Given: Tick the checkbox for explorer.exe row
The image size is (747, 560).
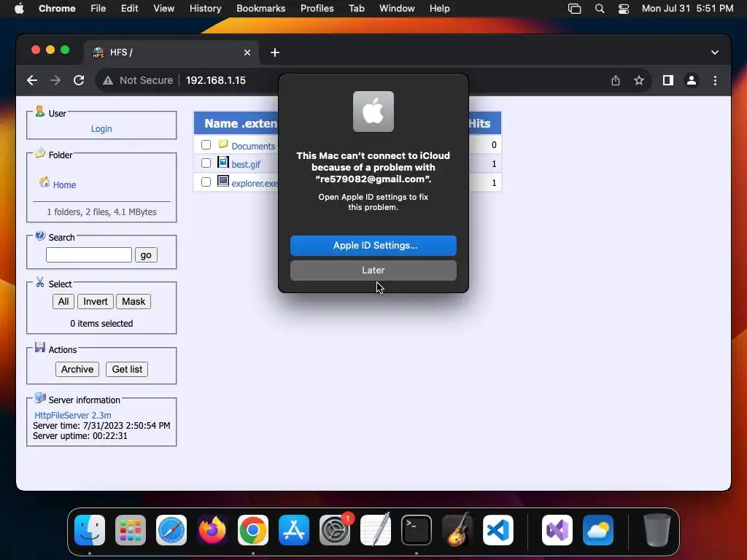Looking at the screenshot, I should tap(206, 182).
